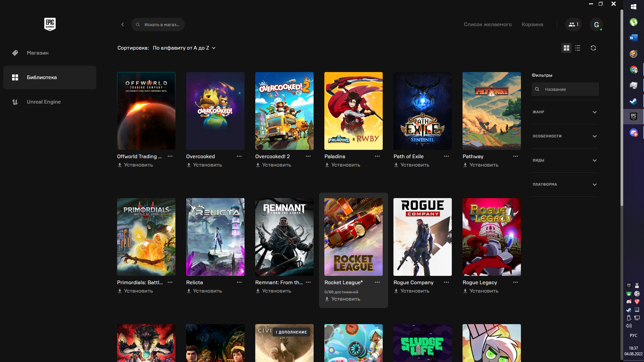Open the Path of Exile cover art
Screen dimensions: 644x362
423,111
